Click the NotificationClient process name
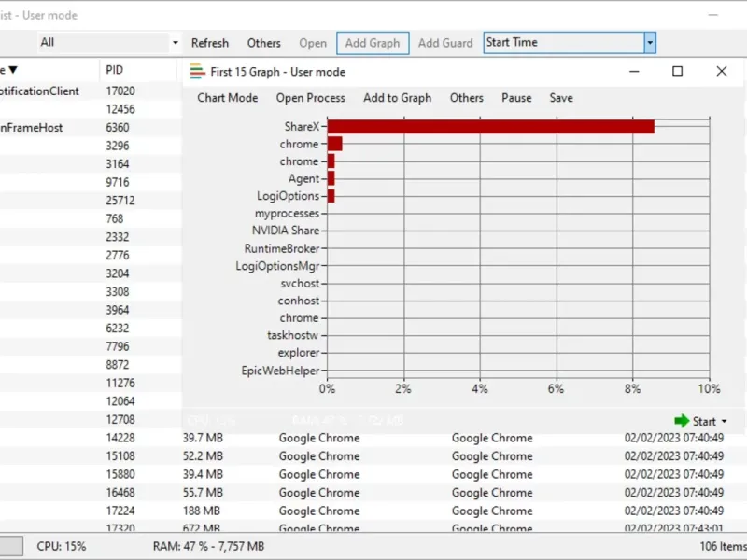Viewport: 747px width, 560px height. tap(39, 91)
